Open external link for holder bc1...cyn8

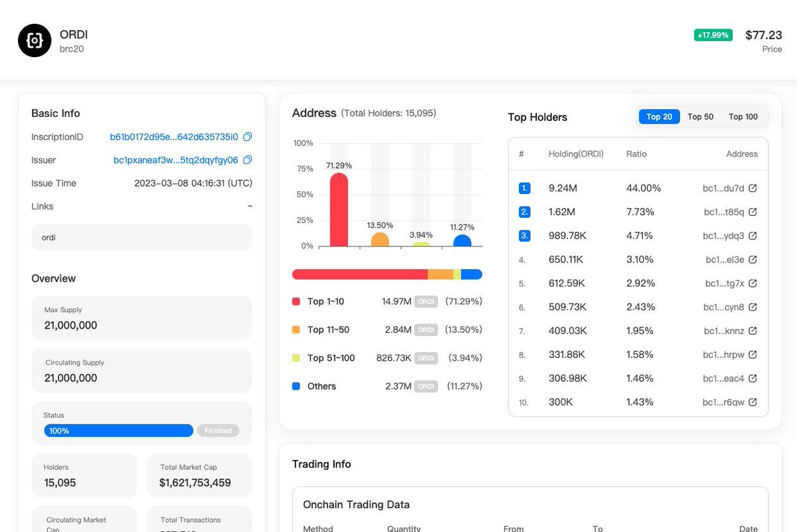[753, 307]
